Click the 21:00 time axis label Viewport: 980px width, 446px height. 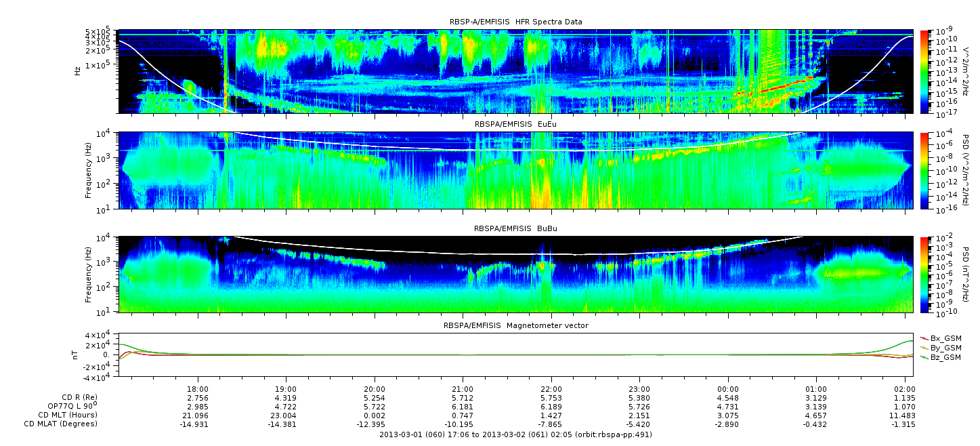(x=463, y=390)
